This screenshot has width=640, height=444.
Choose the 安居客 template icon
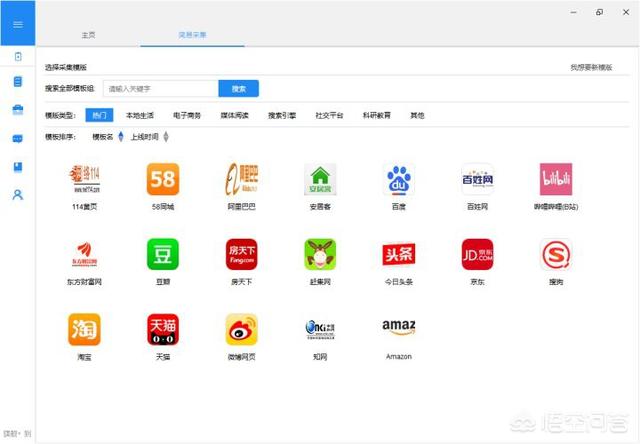point(320,179)
